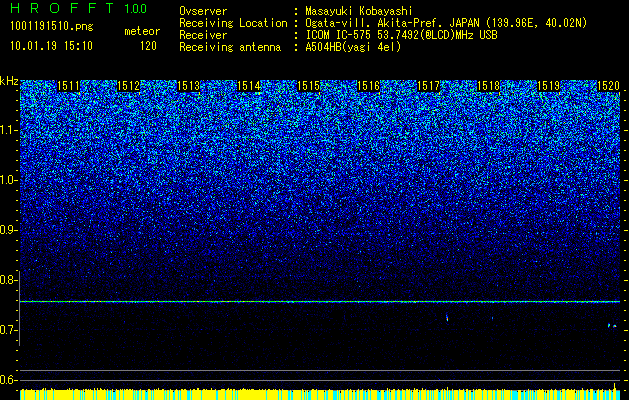Click the 1518 time marker
The width and height of the screenshot is (629, 400).
point(489,86)
